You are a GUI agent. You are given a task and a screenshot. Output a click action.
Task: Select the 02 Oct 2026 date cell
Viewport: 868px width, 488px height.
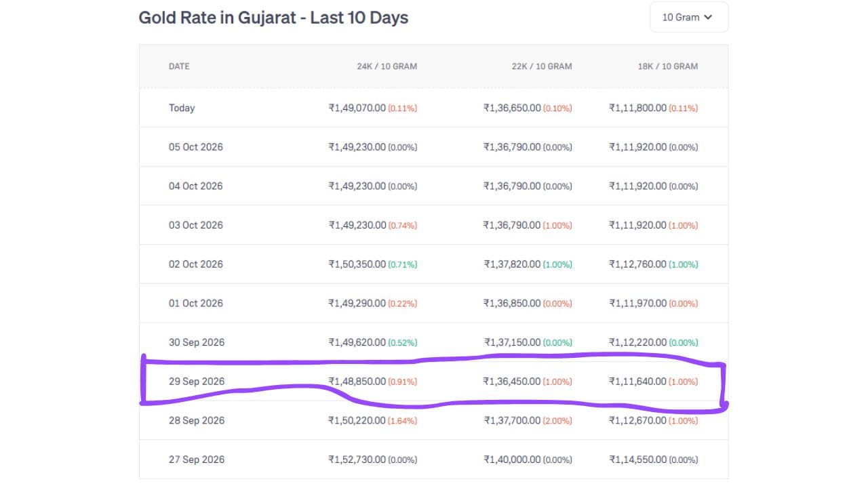coord(196,264)
